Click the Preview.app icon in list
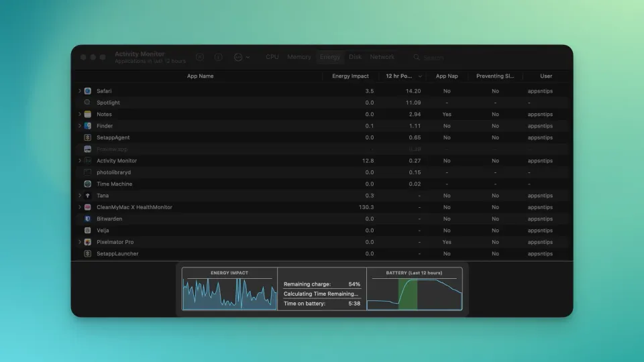Image resolution: width=644 pixels, height=362 pixels. coord(88,149)
